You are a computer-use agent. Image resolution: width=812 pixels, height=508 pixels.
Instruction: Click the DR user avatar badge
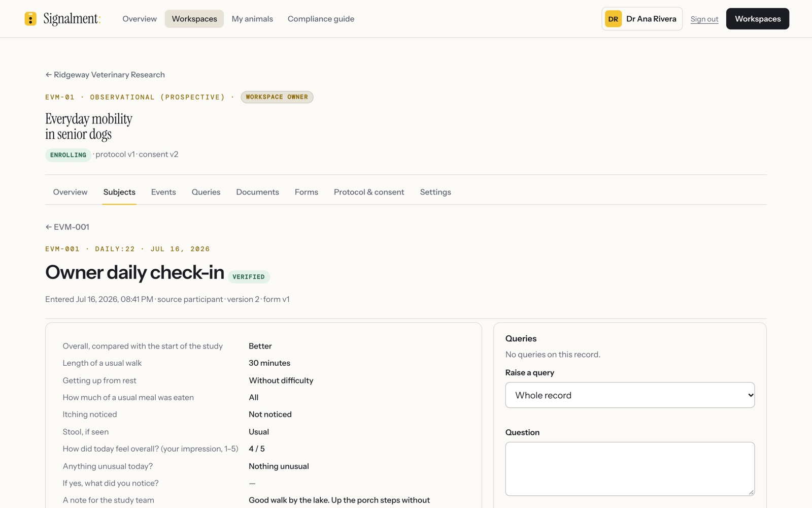pyautogui.click(x=613, y=19)
